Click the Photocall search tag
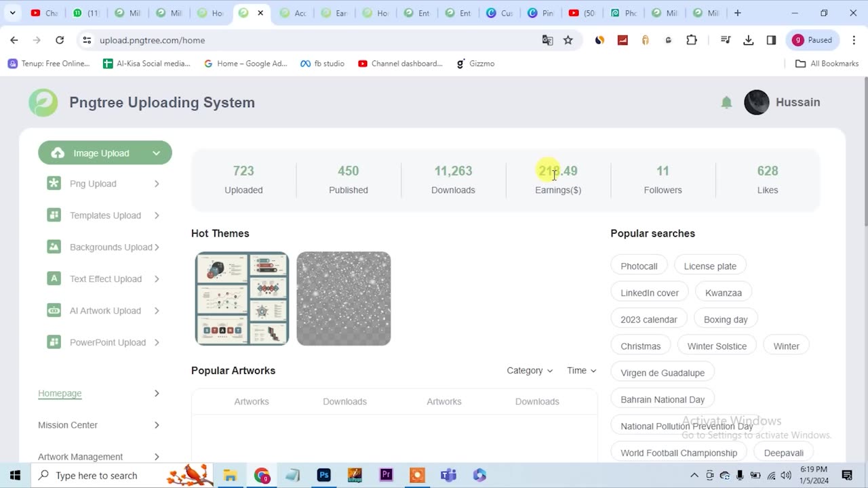The width and height of the screenshot is (868, 488). pos(639,266)
